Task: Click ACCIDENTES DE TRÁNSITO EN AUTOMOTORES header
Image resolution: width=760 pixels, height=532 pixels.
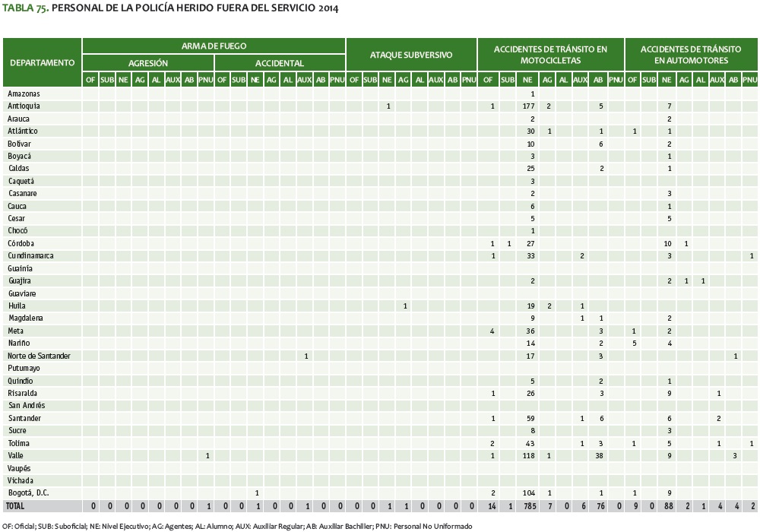Action: [x=691, y=54]
